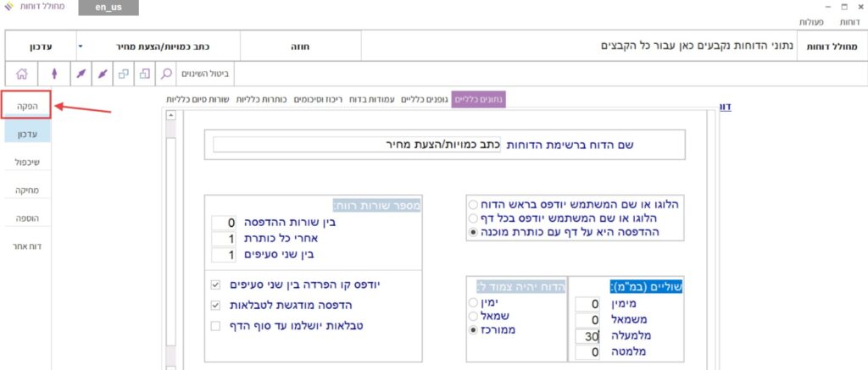This screenshot has height=370, width=868.
Task: Click the שיכפול sidebar button
Action: click(x=27, y=160)
